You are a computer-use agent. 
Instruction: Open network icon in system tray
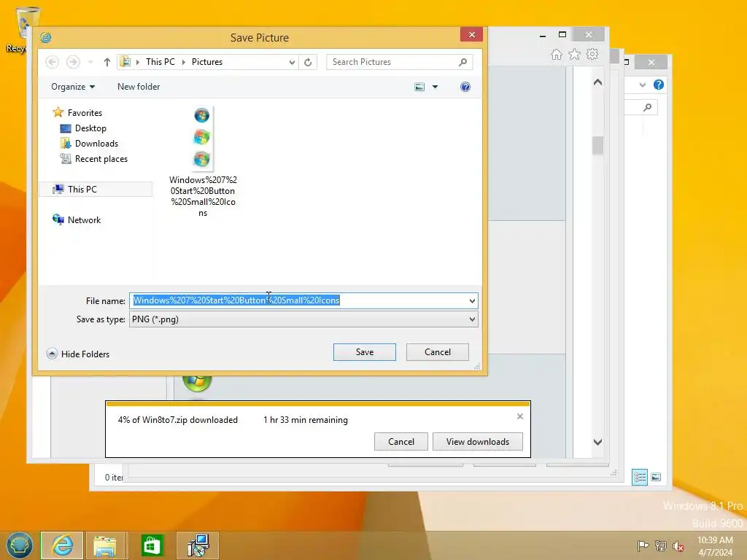[660, 545]
